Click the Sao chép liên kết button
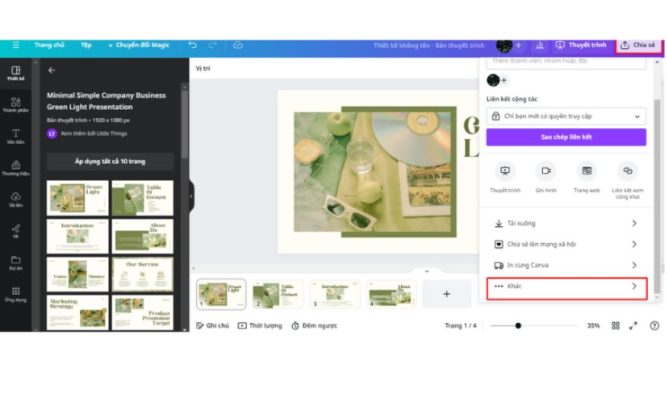Viewport: 667px width, 400px height. click(x=566, y=137)
